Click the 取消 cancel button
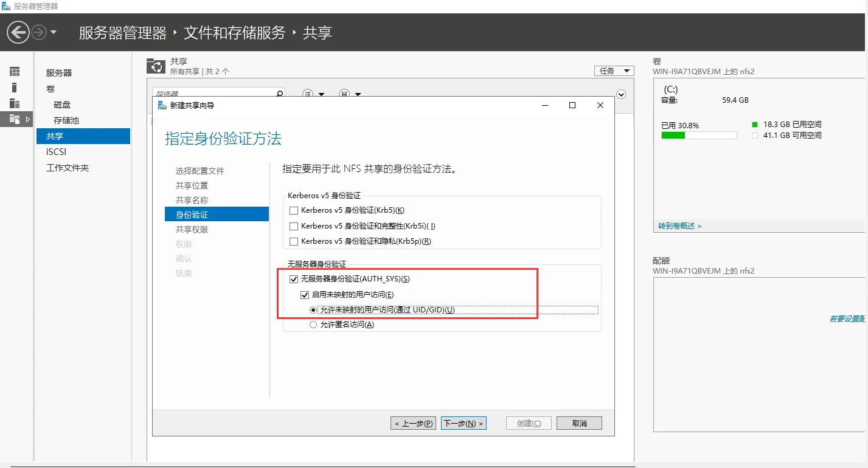This screenshot has height=468, width=868. [579, 423]
